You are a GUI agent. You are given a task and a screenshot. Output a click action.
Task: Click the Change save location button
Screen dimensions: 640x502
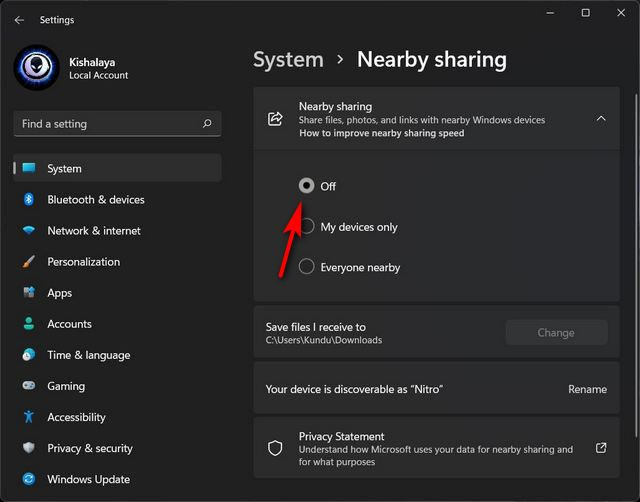[x=556, y=333]
